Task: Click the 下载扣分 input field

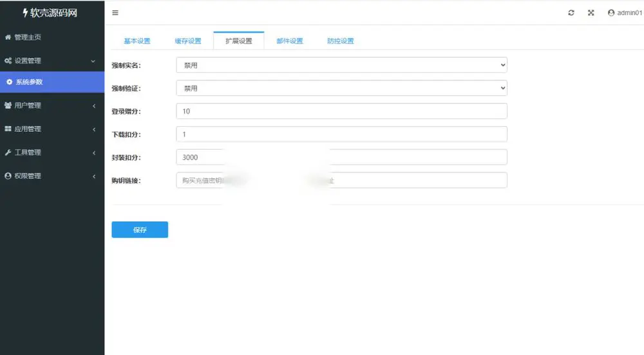Action: coord(342,134)
